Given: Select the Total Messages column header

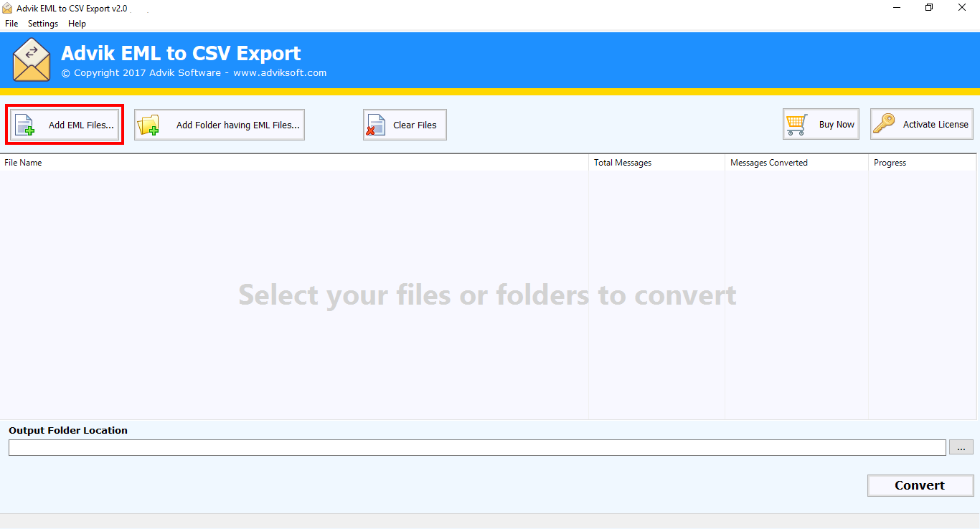Looking at the screenshot, I should coord(623,163).
